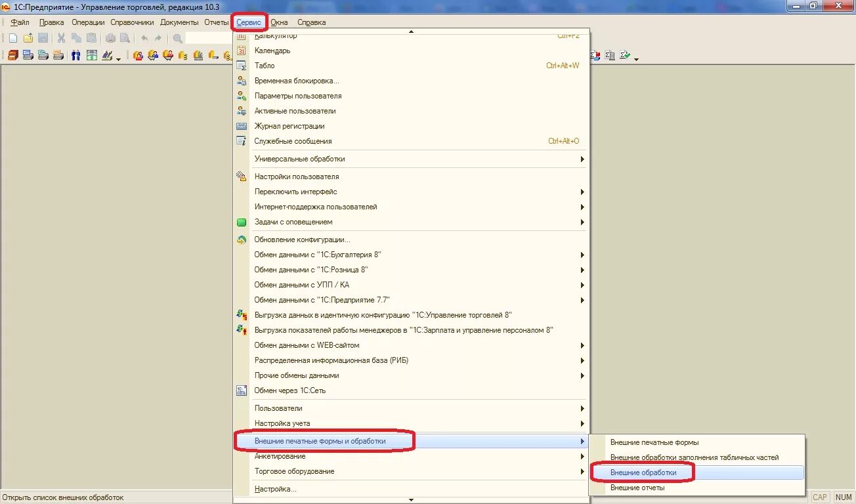Open the Справка menu
Screen dimensions: 856x504
[x=311, y=22]
